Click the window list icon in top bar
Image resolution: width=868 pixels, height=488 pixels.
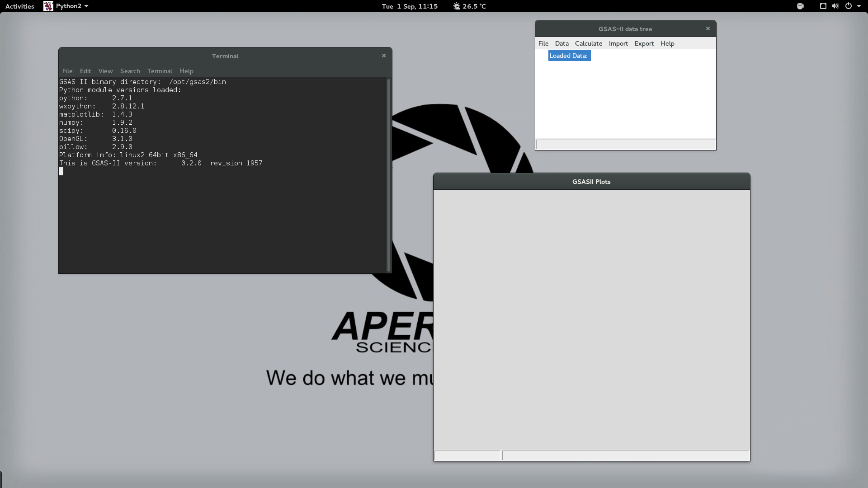point(823,6)
